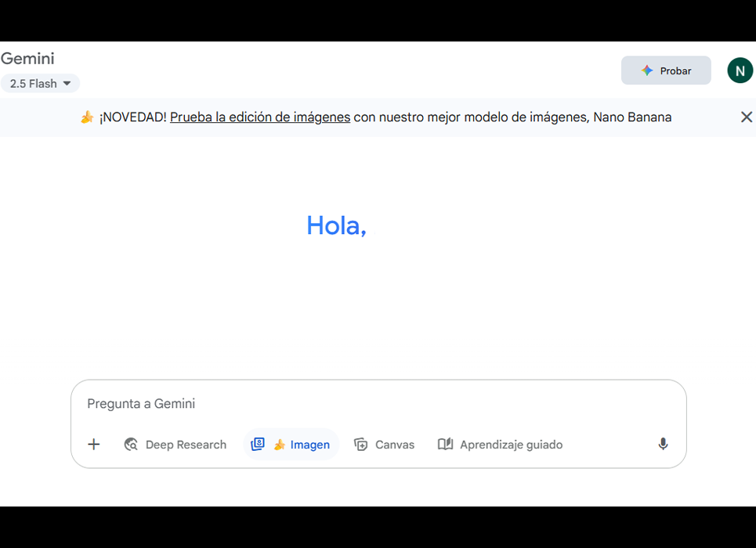Enable Canvas mode
The height and width of the screenshot is (548, 756).
pos(384,444)
